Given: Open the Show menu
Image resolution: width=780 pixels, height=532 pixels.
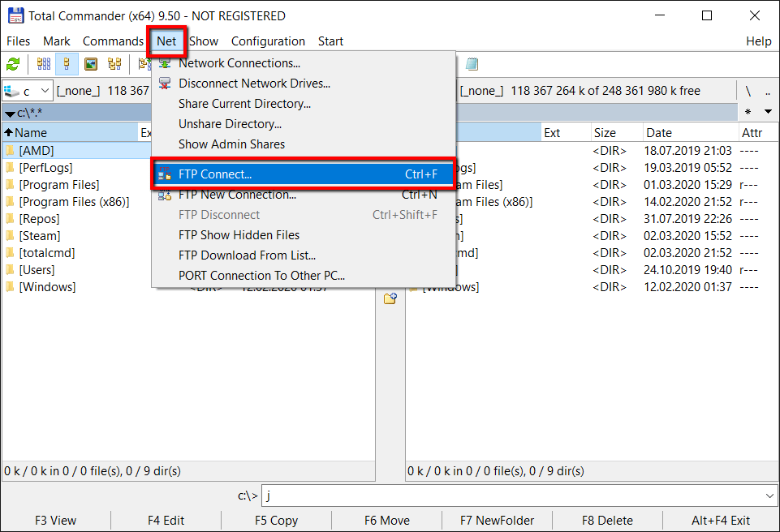Looking at the screenshot, I should (204, 41).
